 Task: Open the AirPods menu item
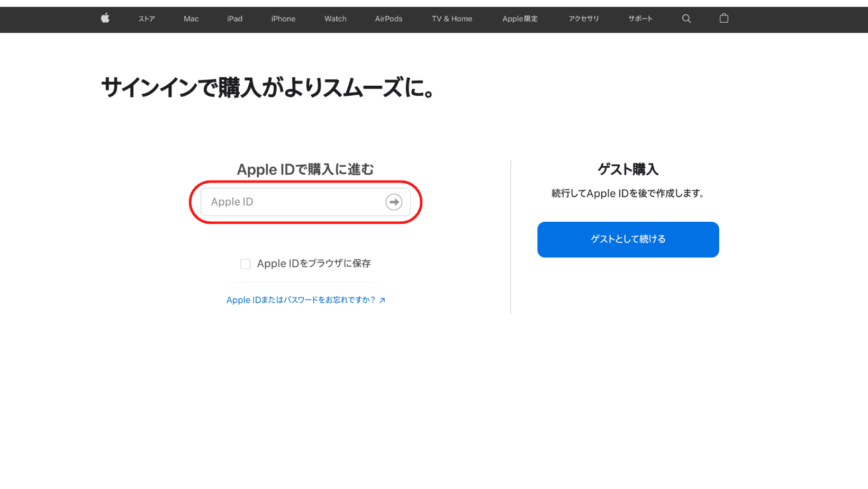(x=388, y=19)
